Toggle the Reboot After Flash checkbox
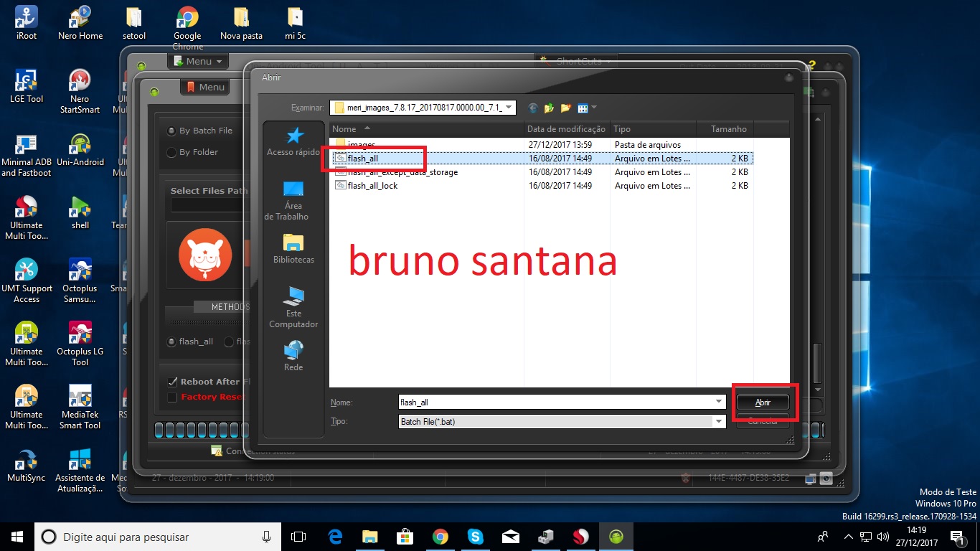 pos(172,382)
